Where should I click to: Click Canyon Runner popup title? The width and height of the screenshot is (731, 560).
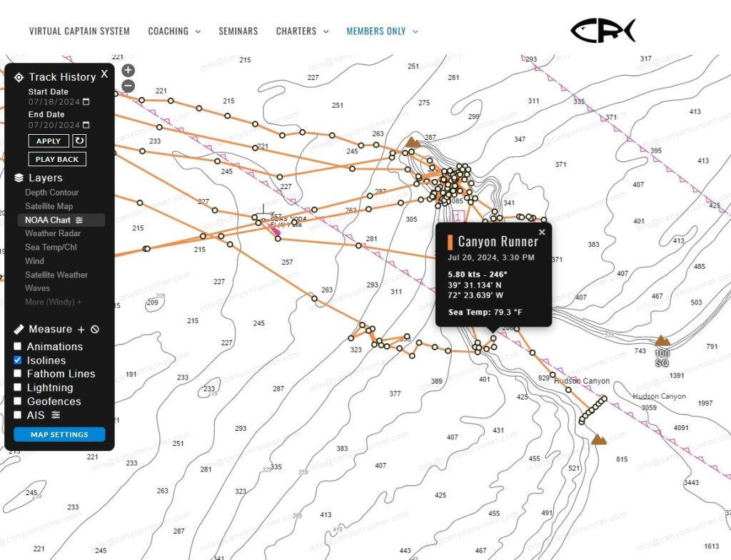pyautogui.click(x=498, y=242)
